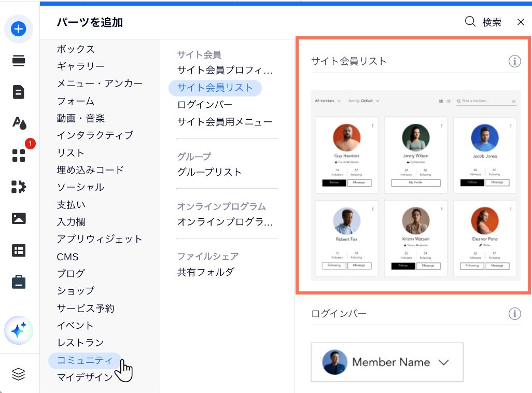Choose 共有フォルダ under ファイルシェア
Screen dimensions: 532x393
coord(205,272)
